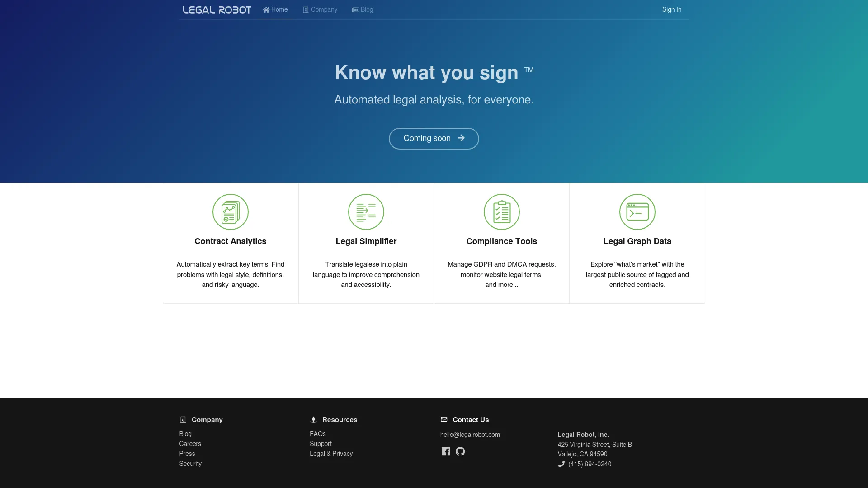Open the Home nav tab
Screen dimensions: 868x488
pyautogui.click(x=275, y=9)
